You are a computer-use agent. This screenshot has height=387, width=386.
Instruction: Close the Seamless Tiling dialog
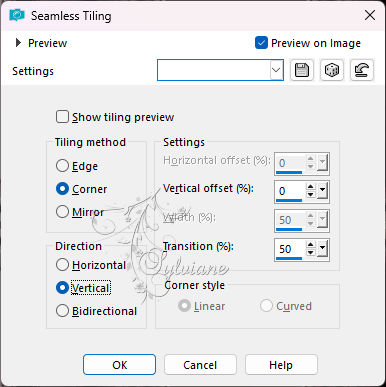click(370, 15)
